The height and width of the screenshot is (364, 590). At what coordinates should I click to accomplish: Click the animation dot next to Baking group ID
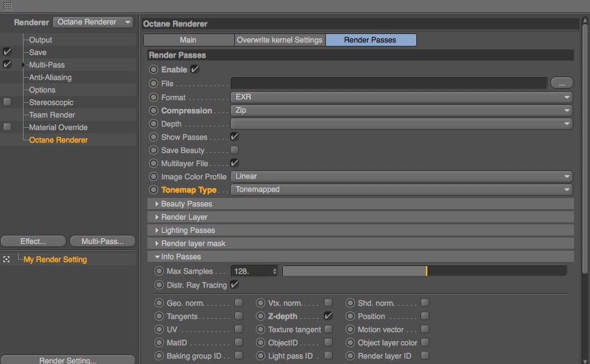(159, 356)
